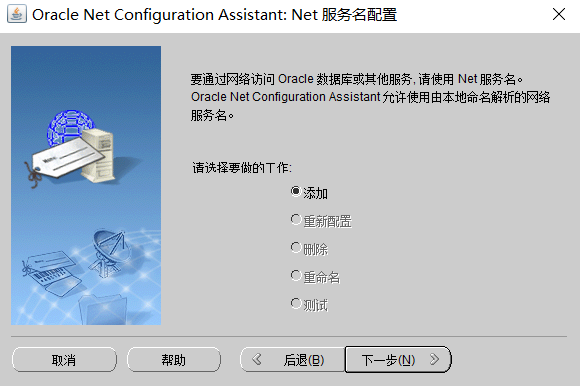Click the satellite dish illustration
This screenshot has height=386, width=580.
pos(110,253)
